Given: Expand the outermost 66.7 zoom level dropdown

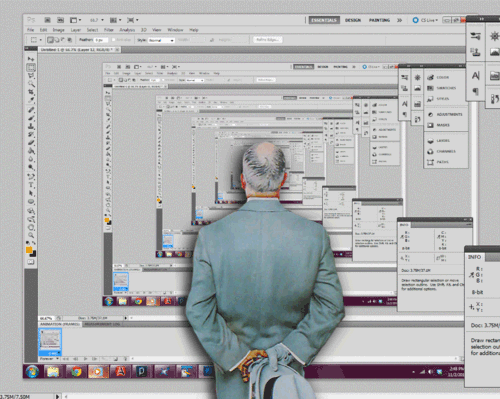Looking at the screenshot, I should pyautogui.click(x=97, y=20).
